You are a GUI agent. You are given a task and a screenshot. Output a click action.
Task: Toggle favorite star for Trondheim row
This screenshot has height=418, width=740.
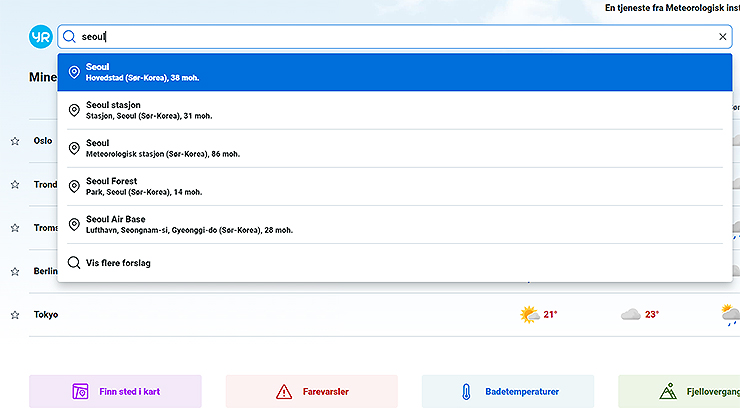pos(15,184)
